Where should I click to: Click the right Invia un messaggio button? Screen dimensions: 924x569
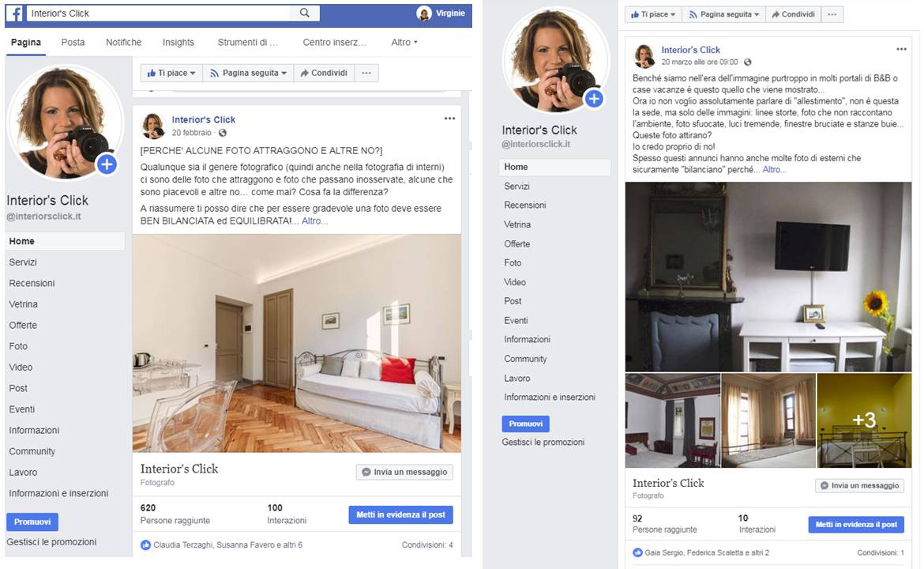tap(859, 485)
